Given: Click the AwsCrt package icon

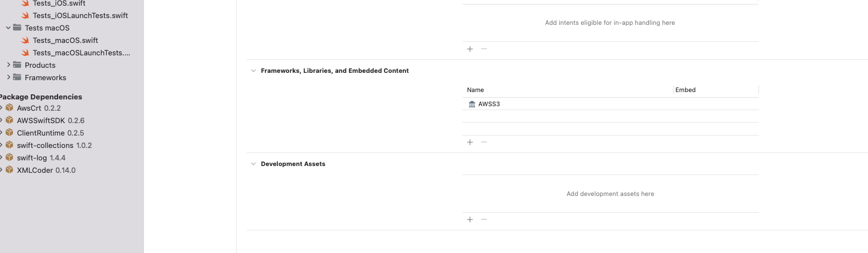Looking at the screenshot, I should pos(9,108).
